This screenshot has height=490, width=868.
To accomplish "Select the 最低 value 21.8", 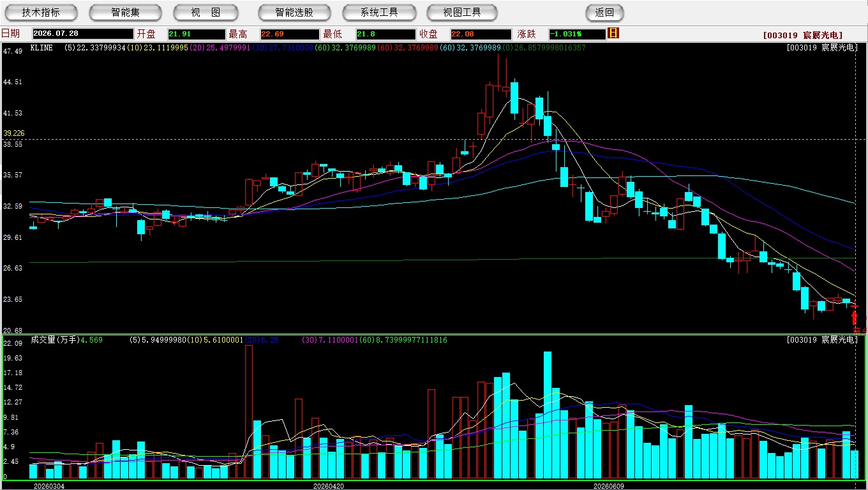I will click(385, 34).
